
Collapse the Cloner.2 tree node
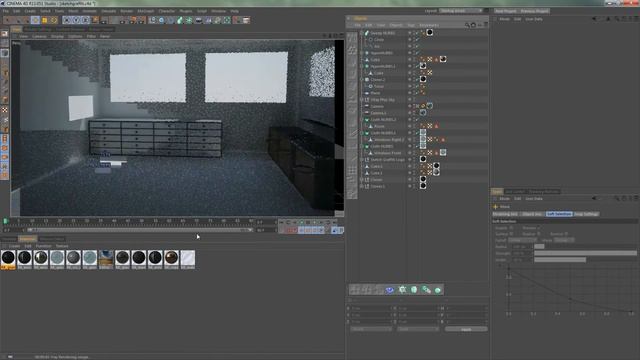point(362,79)
